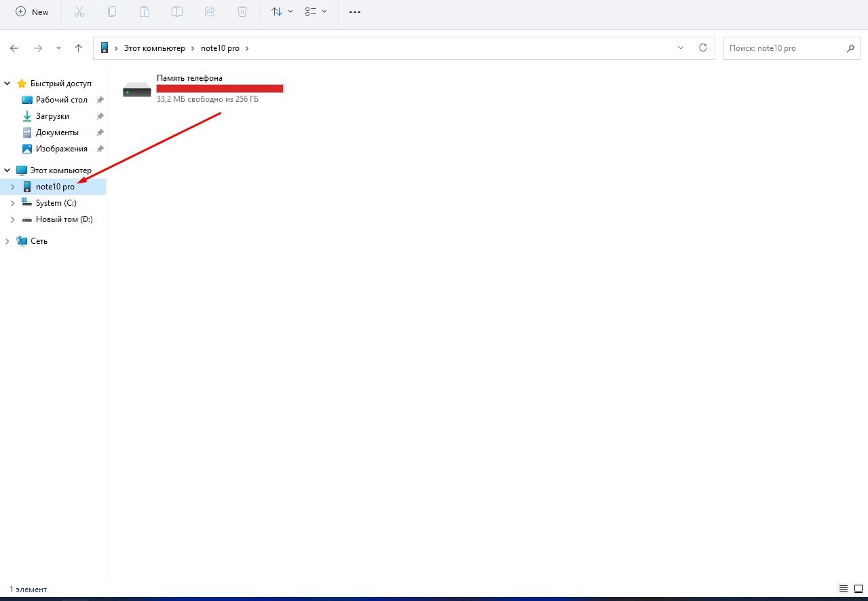
Task: Click the phone icon in address bar
Action: (105, 48)
